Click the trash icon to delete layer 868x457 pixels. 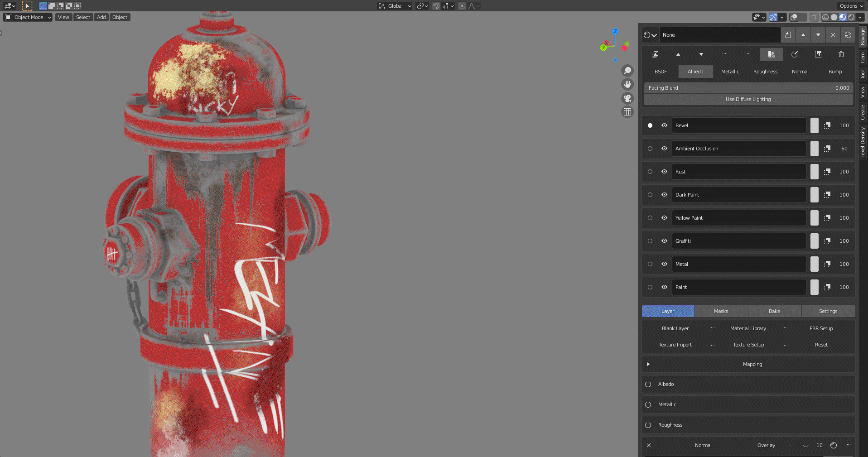pyautogui.click(x=841, y=54)
